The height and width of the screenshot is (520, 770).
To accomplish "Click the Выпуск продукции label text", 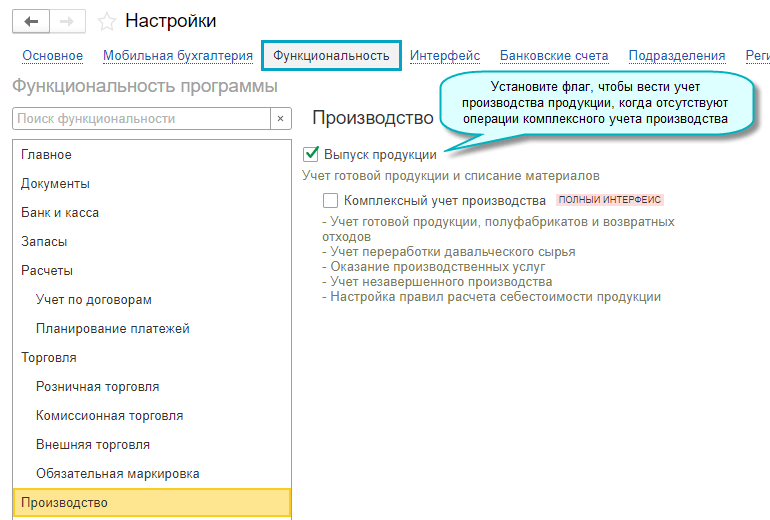I will point(380,155).
